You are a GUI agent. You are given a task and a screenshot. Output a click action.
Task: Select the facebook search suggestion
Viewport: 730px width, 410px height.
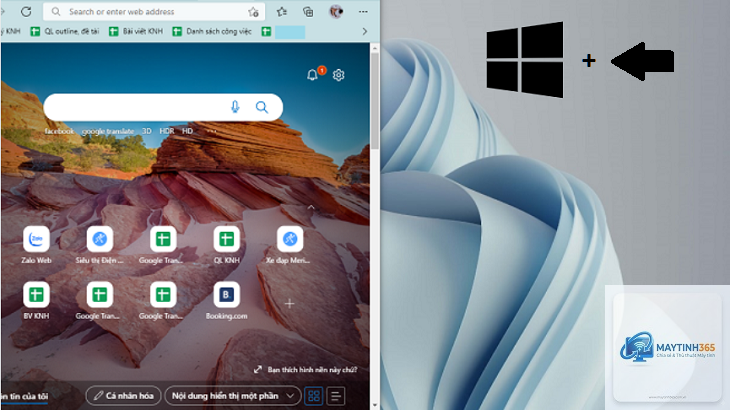(59, 131)
